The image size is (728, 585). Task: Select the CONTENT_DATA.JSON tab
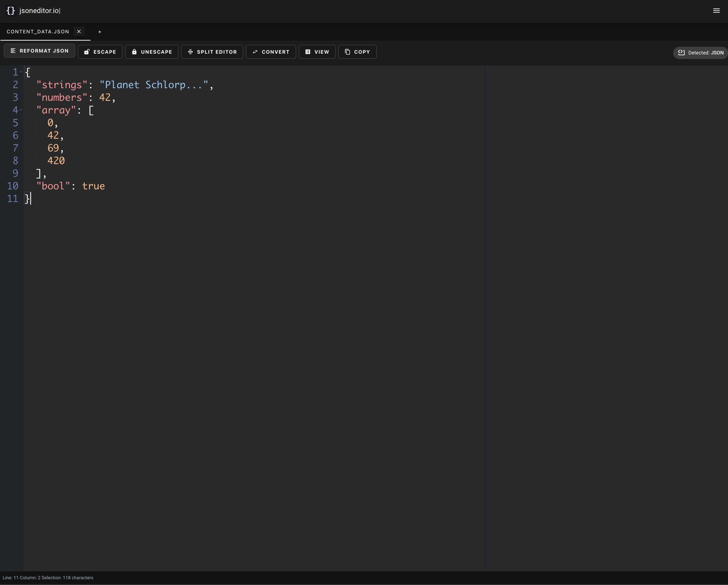38,31
